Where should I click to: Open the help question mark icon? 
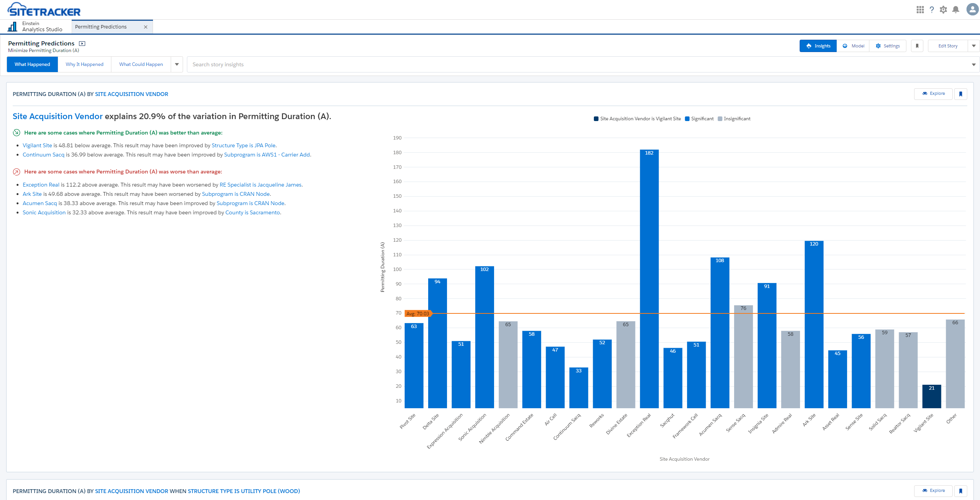[932, 10]
